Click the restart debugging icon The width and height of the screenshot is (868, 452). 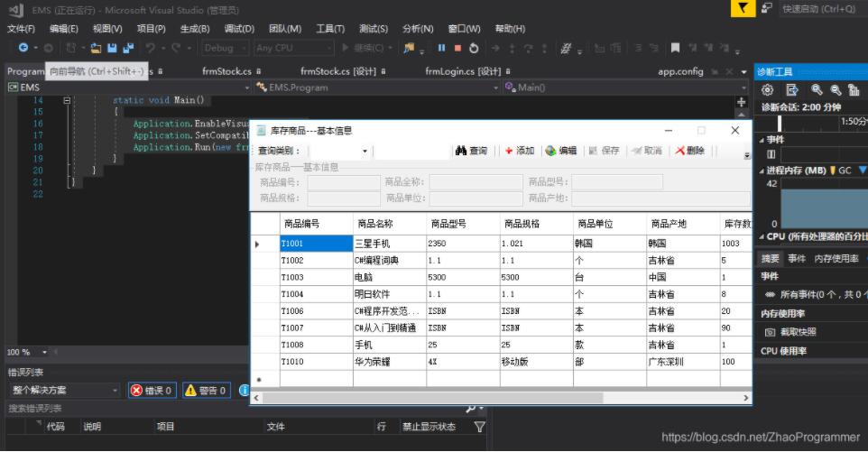click(474, 48)
